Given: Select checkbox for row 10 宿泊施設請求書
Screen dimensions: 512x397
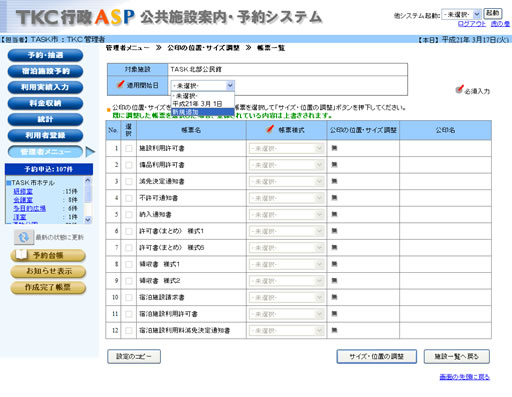Looking at the screenshot, I should [x=129, y=297].
